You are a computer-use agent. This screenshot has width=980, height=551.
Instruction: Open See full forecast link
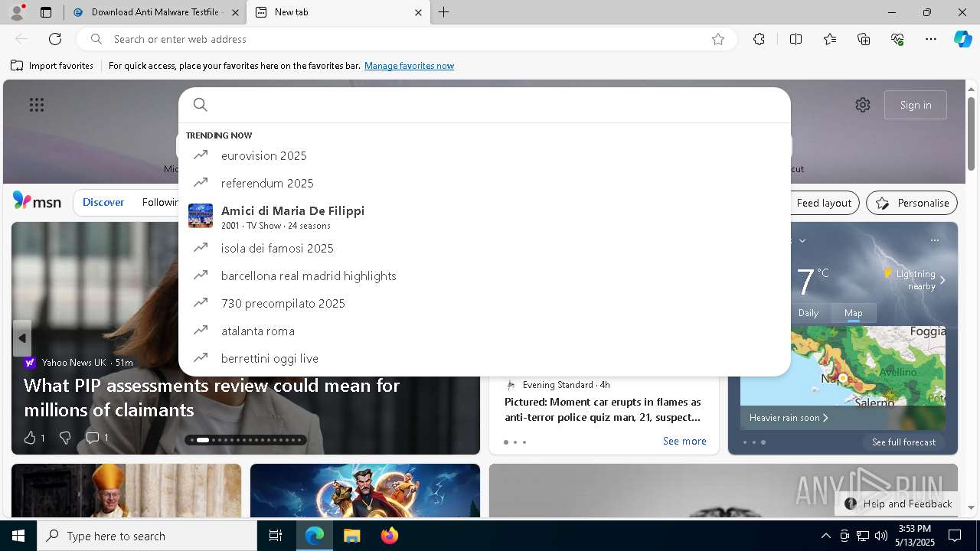(903, 442)
